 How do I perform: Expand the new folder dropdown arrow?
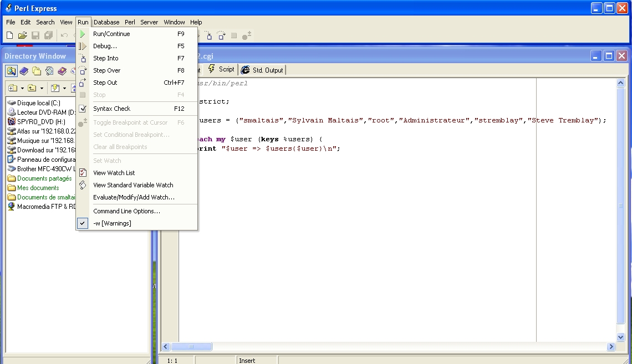click(22, 89)
